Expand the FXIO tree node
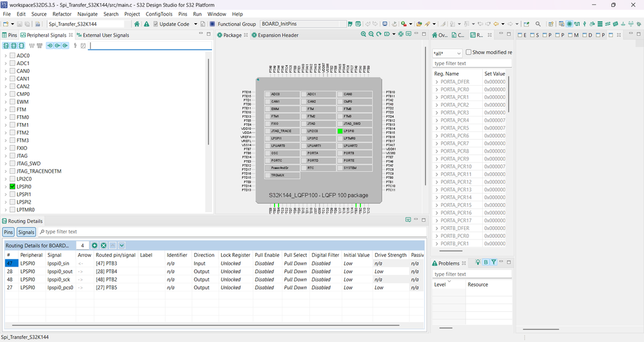Image resolution: width=644 pixels, height=342 pixels. [5, 148]
